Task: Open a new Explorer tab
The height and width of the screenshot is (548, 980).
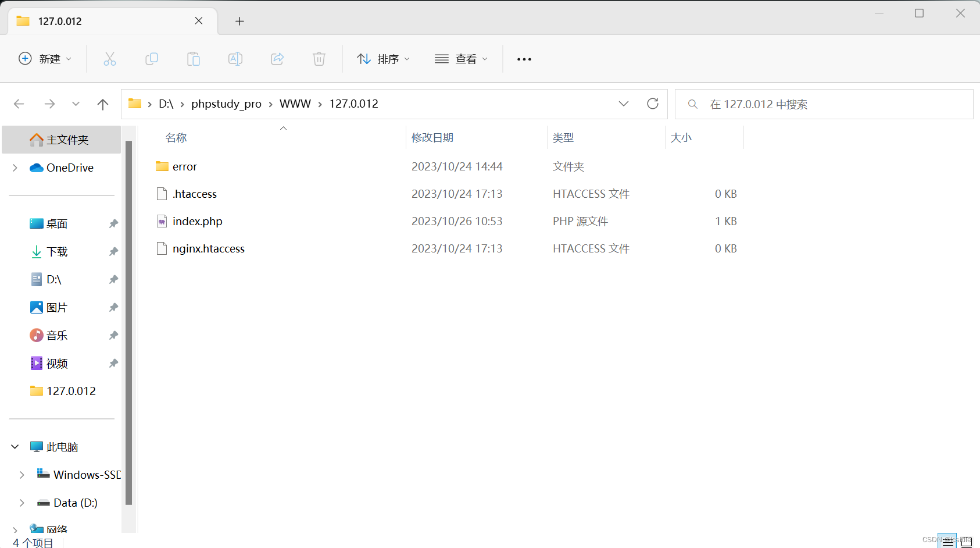Action: click(x=239, y=21)
